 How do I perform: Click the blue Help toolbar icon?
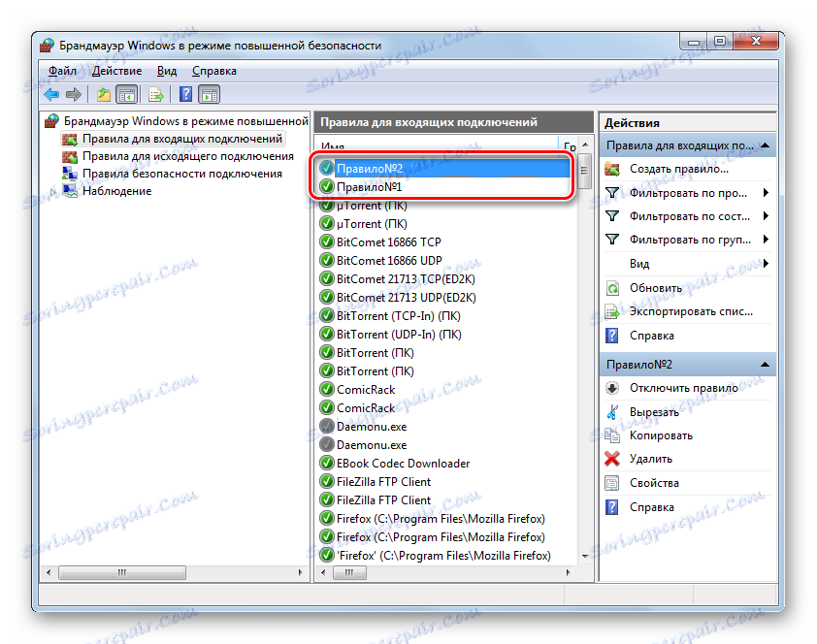coord(185,95)
